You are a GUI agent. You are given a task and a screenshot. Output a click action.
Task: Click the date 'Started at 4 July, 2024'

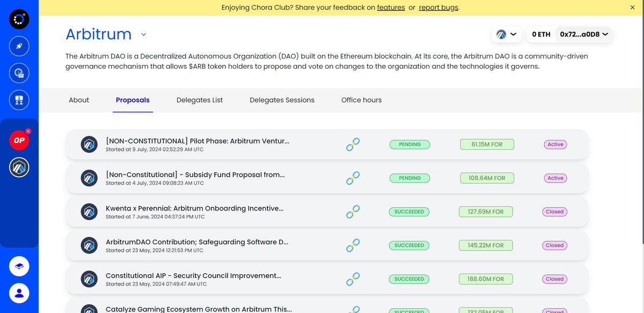click(x=155, y=183)
